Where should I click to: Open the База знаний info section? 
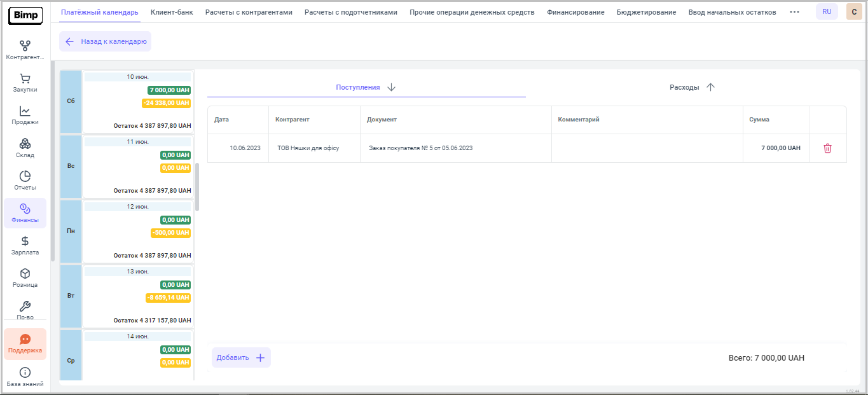(25, 377)
